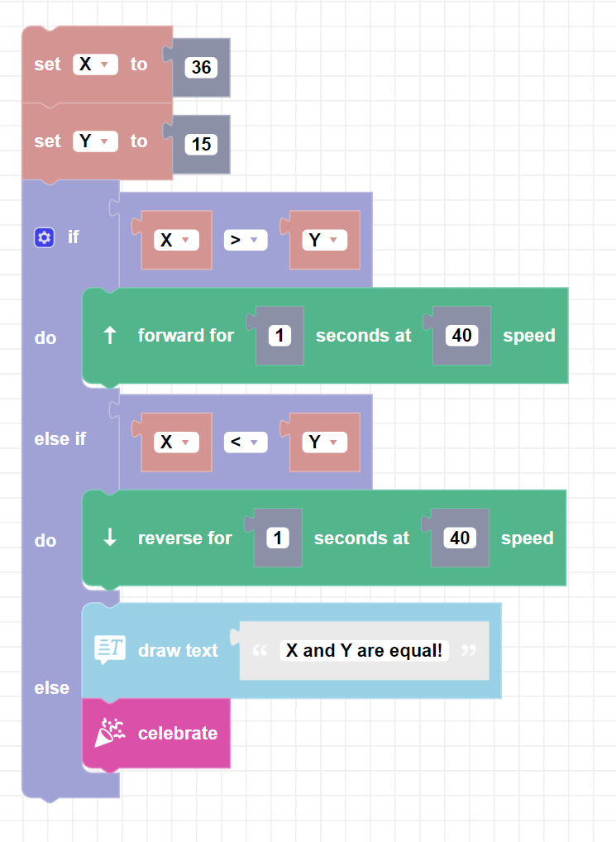Click the "else if" label on the if block
This screenshot has width=616, height=842.
click(x=60, y=438)
